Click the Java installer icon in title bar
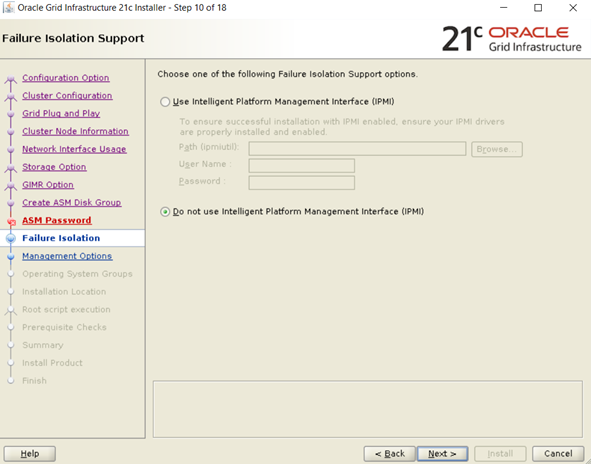Image resolution: width=591 pixels, height=464 pixels. (x=8, y=8)
